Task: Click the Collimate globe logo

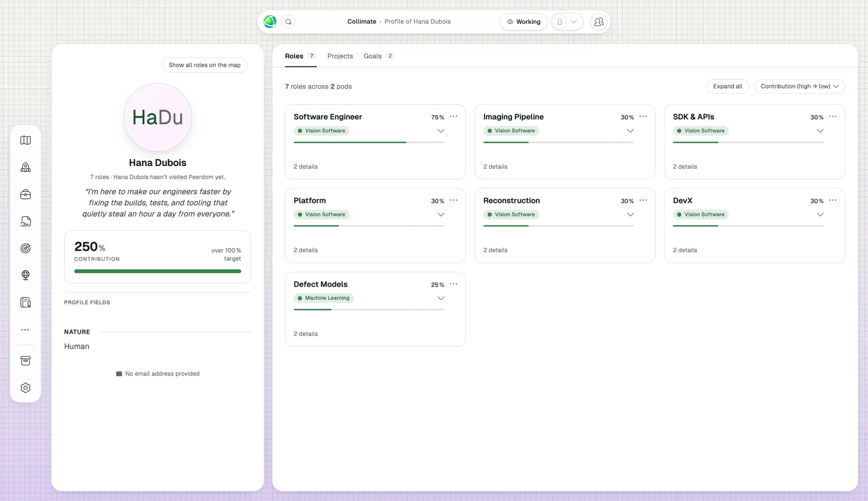Action: tap(270, 22)
